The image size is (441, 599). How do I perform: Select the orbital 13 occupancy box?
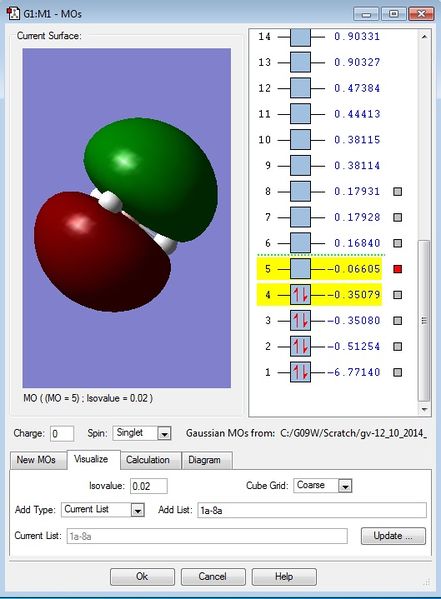pyautogui.click(x=300, y=62)
